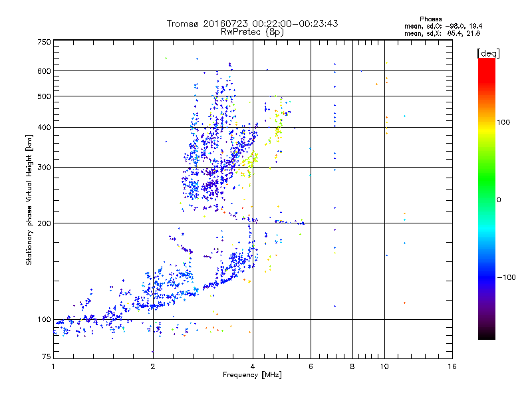Click the y-axis label 'Stationary phase Virtual Height [km]'
Viewport: 532px width, 399px height.
click(29, 199)
